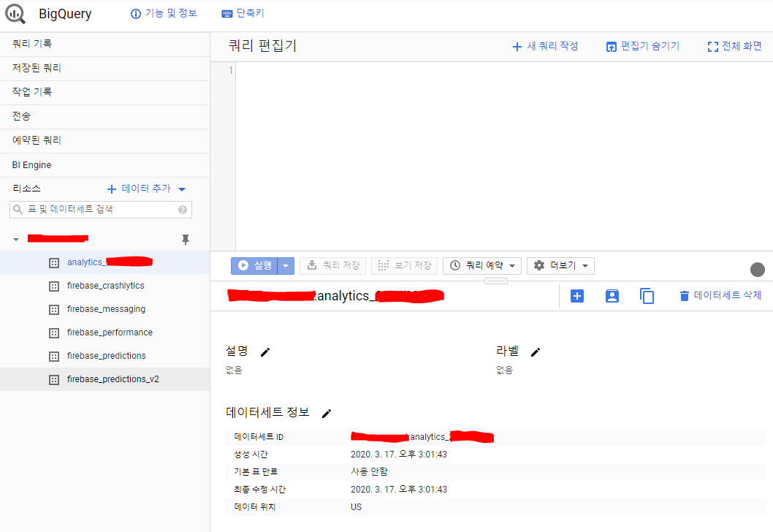Click dataset icon beside firebase_messaging
Image resolution: width=773 pixels, height=532 pixels.
click(x=54, y=310)
